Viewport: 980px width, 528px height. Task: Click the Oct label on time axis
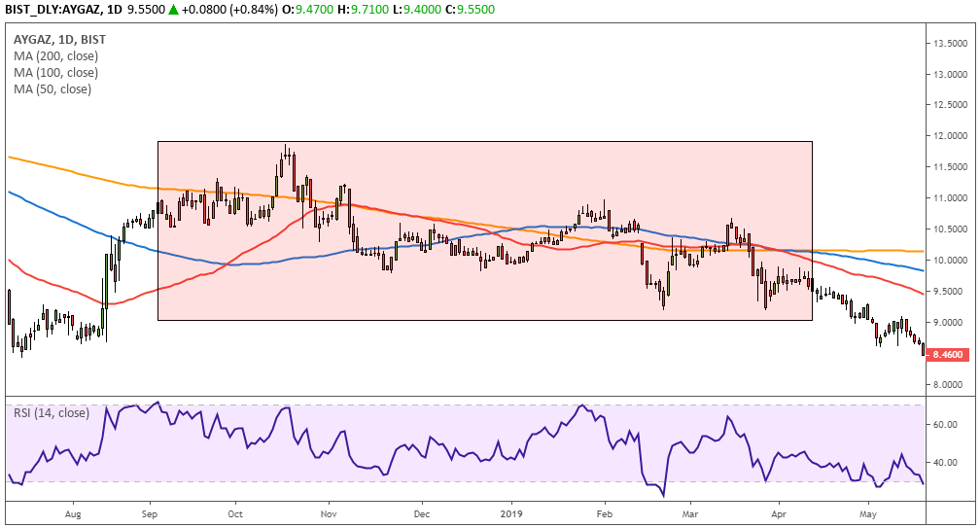pyautogui.click(x=235, y=514)
